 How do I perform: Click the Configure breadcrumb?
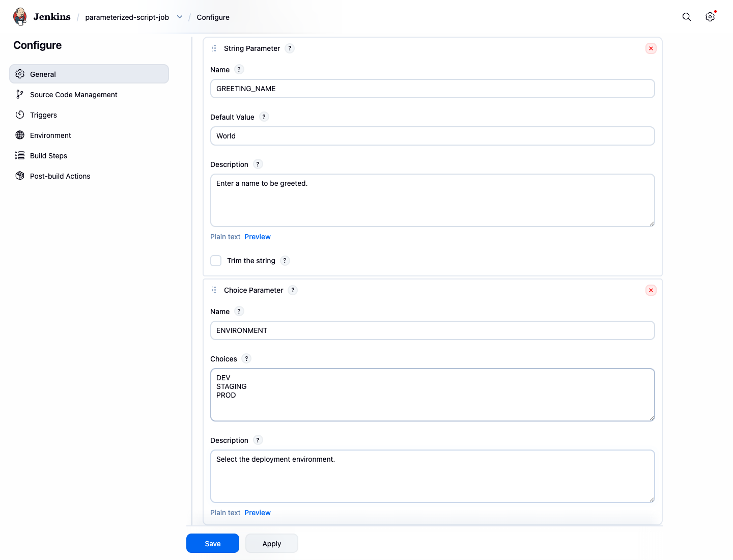[213, 17]
